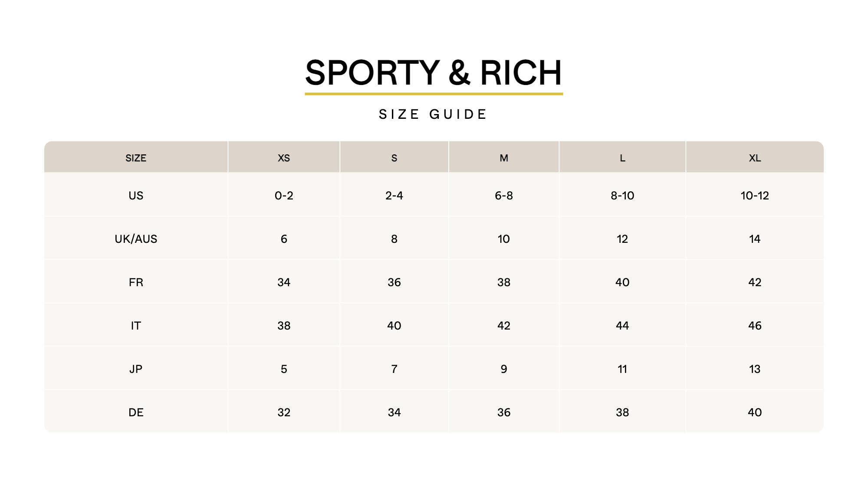Click the yellow underline below title

pyautogui.click(x=434, y=93)
